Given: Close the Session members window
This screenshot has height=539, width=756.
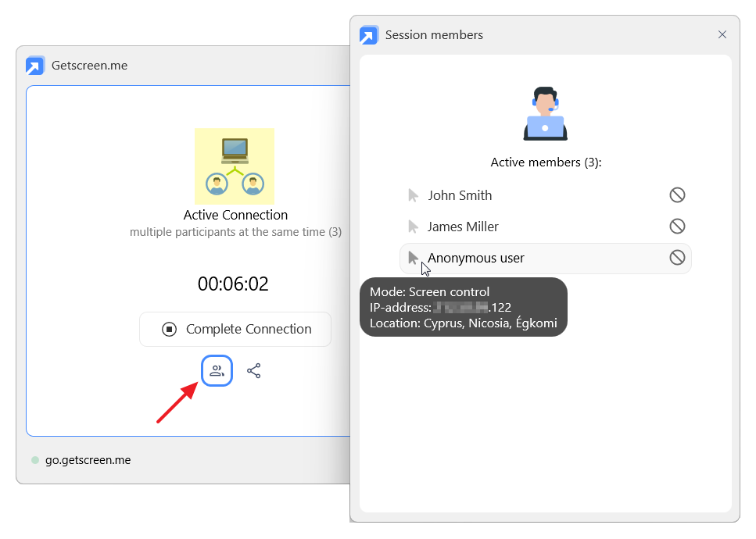Looking at the screenshot, I should (x=722, y=34).
